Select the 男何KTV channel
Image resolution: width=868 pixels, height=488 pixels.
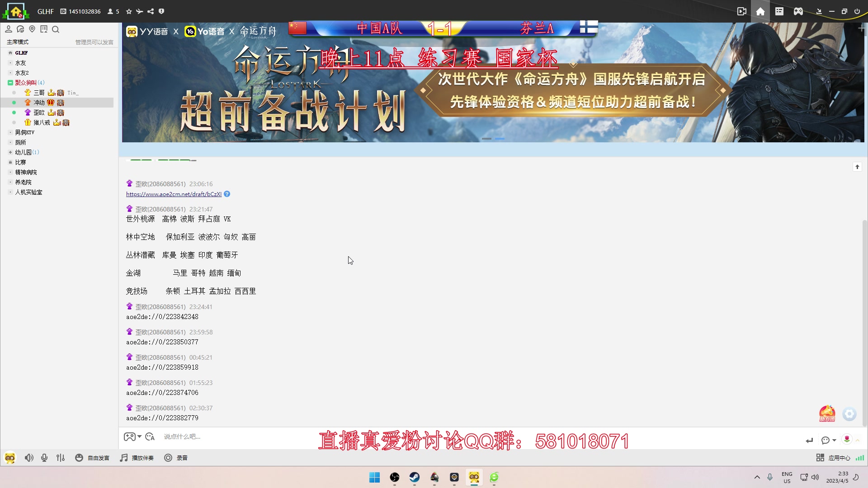coord(25,132)
